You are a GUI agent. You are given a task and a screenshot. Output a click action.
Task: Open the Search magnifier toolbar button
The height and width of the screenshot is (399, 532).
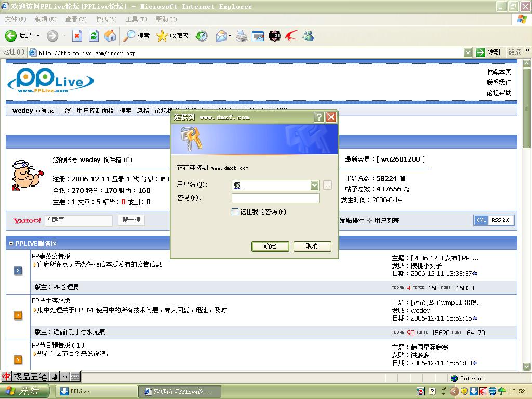tap(136, 36)
